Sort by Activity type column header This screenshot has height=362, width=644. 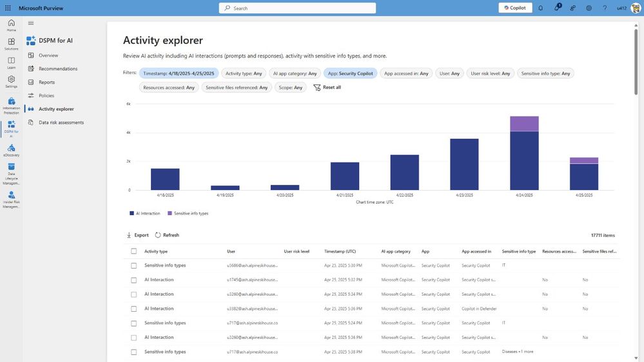click(x=155, y=251)
